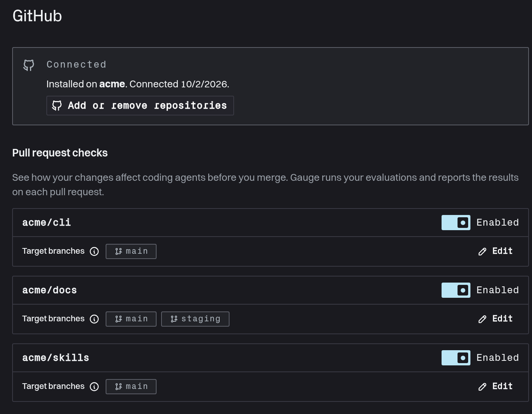Click 'Target branches' label in acme/skills row

(x=54, y=386)
